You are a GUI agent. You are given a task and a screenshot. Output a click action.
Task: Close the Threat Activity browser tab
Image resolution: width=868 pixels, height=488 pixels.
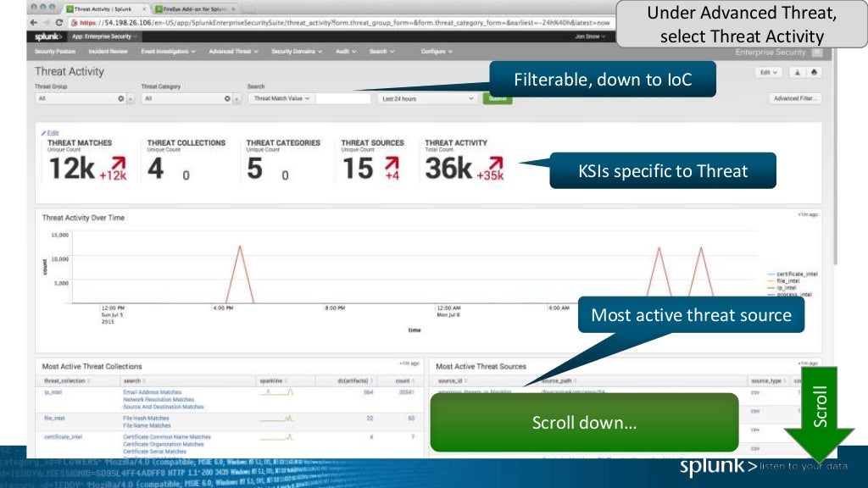[x=144, y=8]
